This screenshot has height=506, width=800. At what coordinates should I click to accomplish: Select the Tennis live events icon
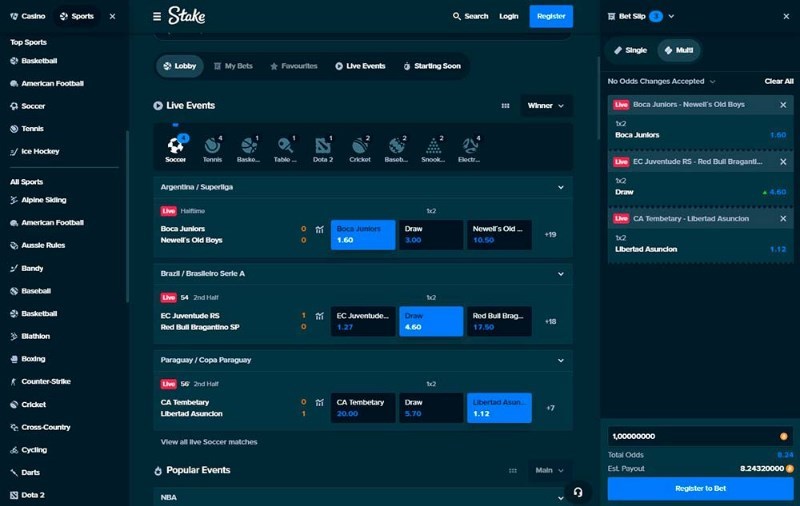[x=212, y=149]
